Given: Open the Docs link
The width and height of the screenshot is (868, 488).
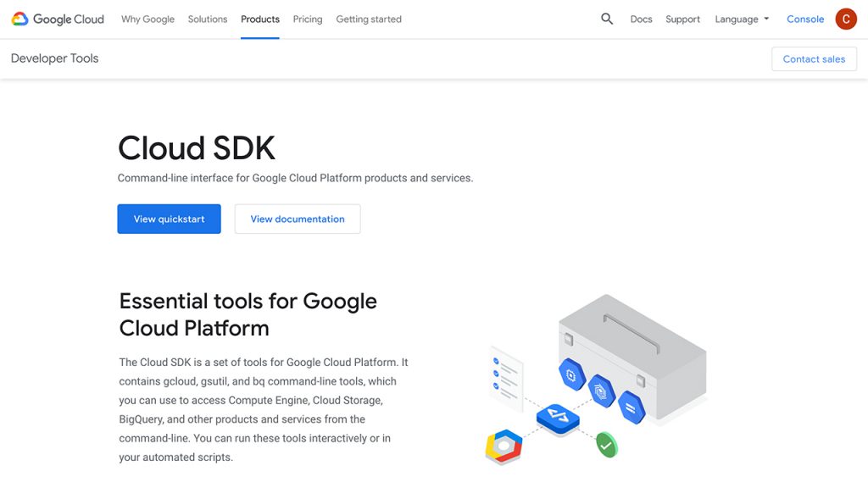Looking at the screenshot, I should (641, 19).
